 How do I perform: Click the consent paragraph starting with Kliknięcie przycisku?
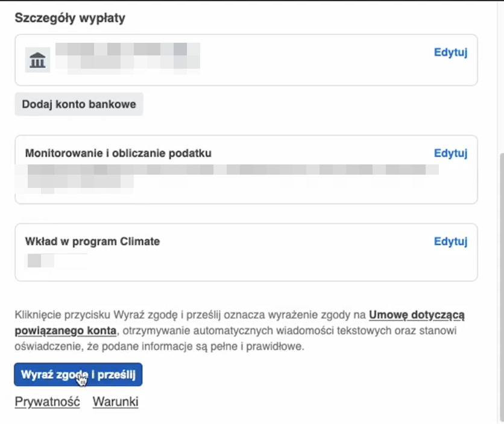[239, 331]
